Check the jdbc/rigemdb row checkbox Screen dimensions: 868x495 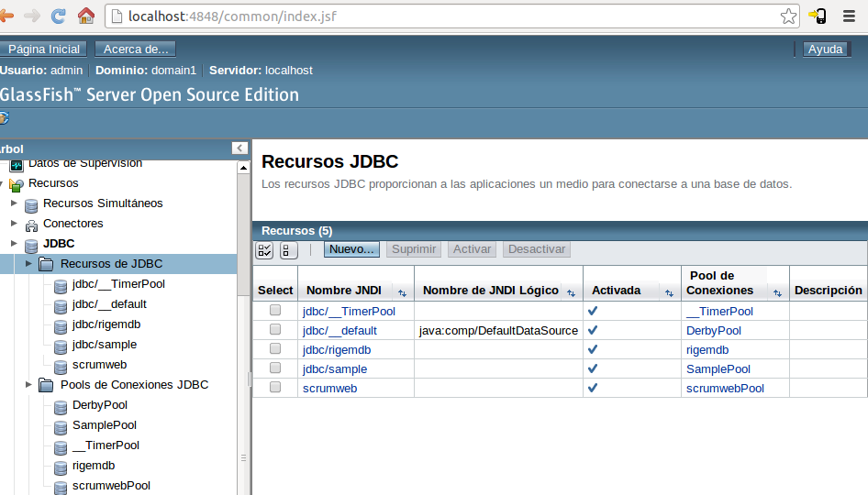click(x=275, y=349)
